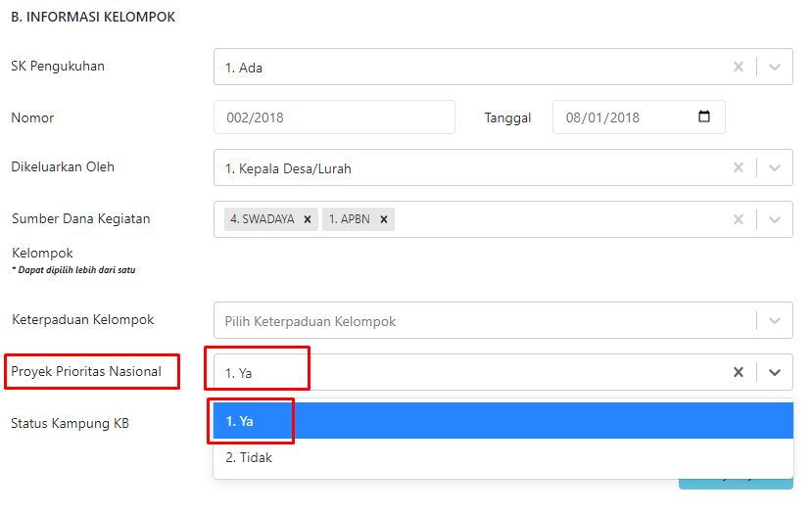The height and width of the screenshot is (515, 812).
Task: Click the '1. Ada' selected value
Action: point(243,68)
